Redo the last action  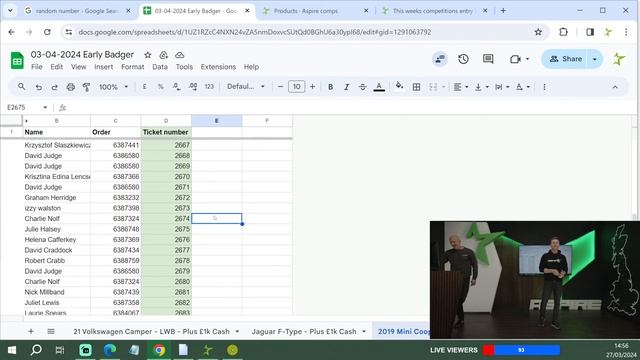54,87
